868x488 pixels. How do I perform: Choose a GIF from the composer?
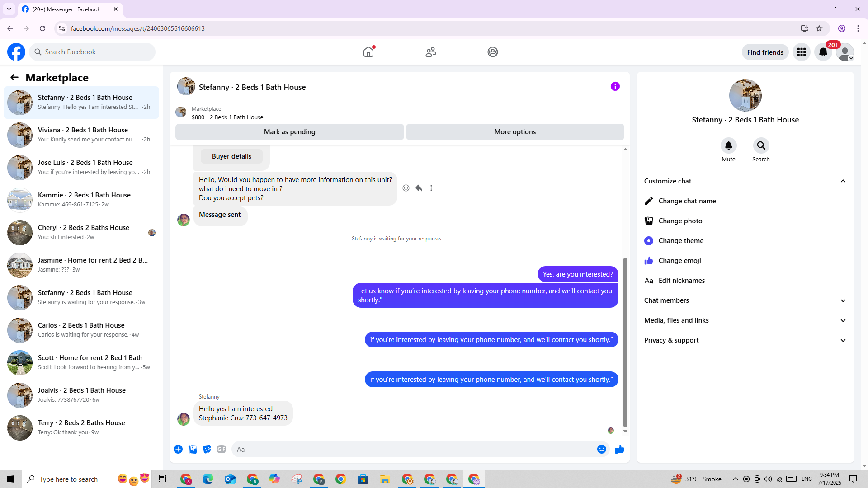coord(222,449)
